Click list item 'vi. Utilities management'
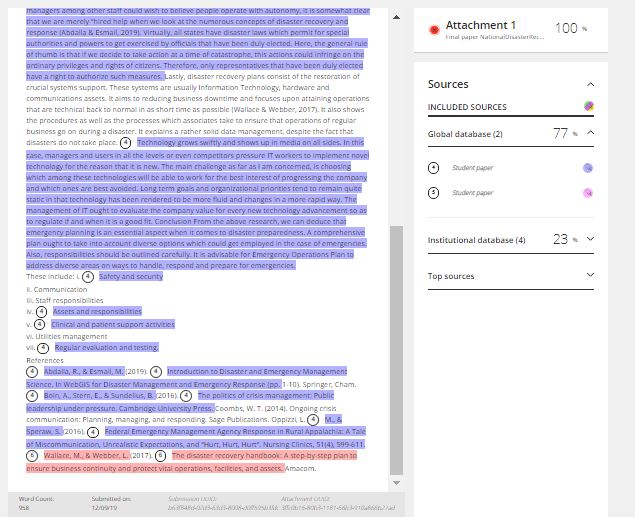Screen dimensions: 635x517 click(67, 336)
